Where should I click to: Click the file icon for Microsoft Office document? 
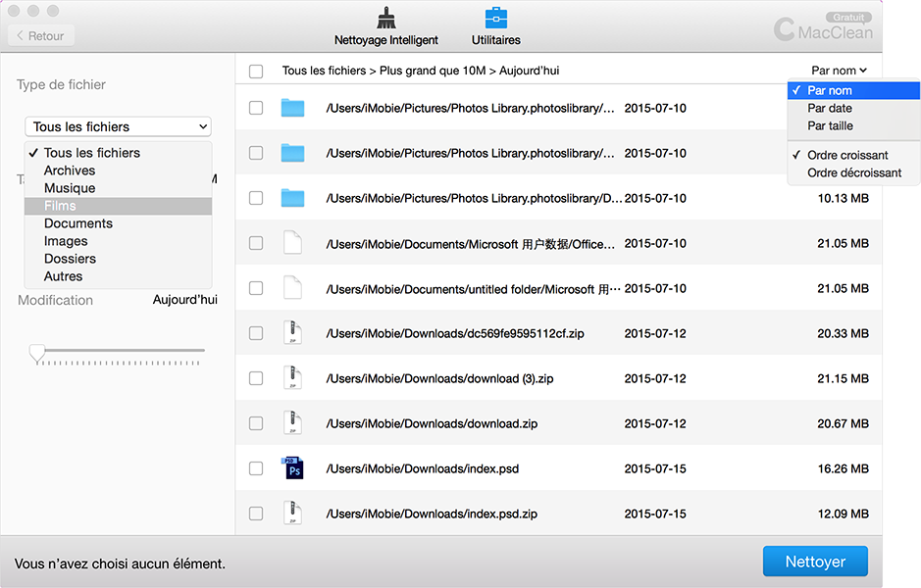(x=292, y=243)
